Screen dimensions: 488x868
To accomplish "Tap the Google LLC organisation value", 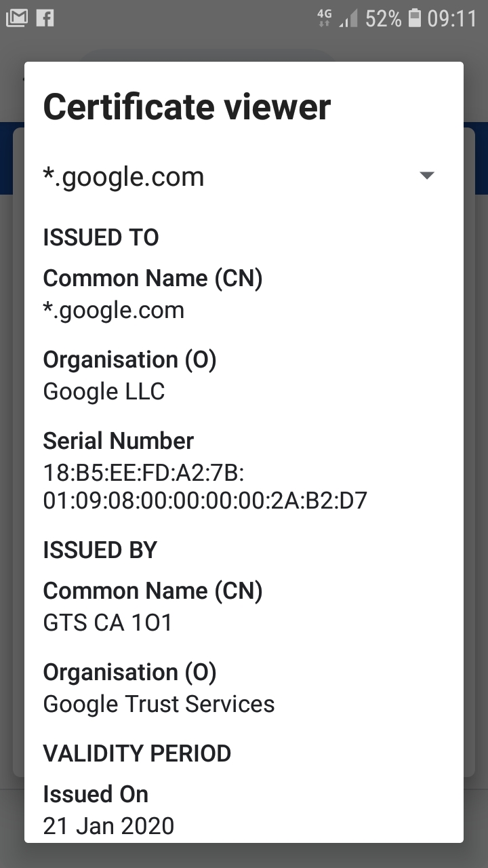I will 104,391.
